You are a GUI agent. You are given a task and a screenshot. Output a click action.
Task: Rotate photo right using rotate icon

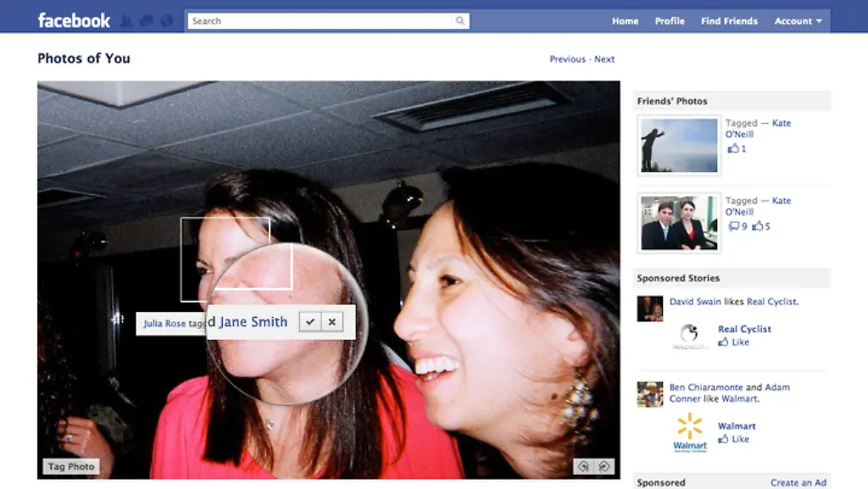(604, 466)
